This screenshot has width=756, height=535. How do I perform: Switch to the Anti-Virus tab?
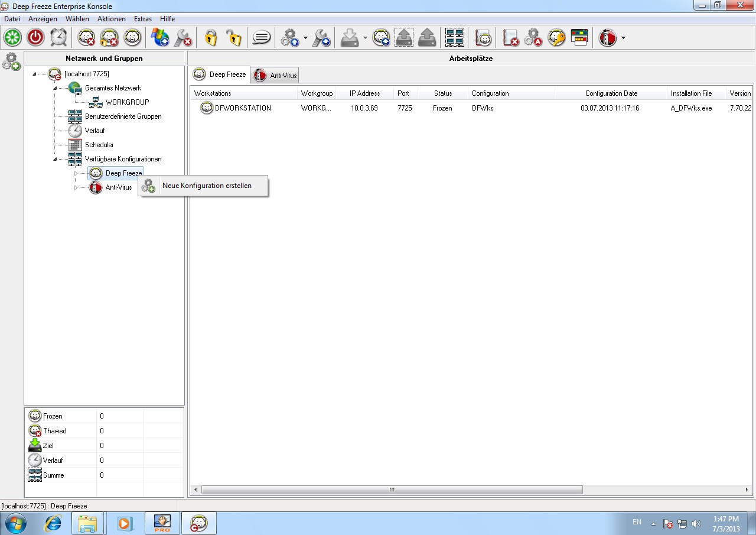pos(275,75)
